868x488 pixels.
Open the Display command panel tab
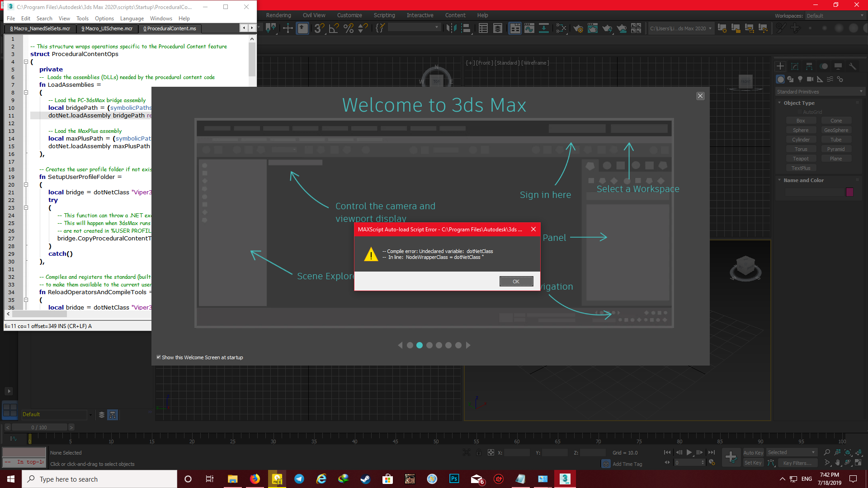tap(838, 66)
